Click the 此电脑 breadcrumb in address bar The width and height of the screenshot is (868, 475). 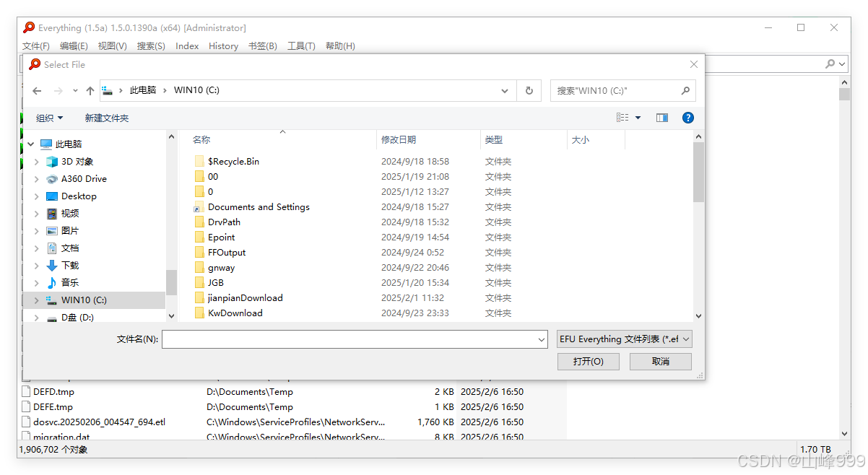click(143, 90)
